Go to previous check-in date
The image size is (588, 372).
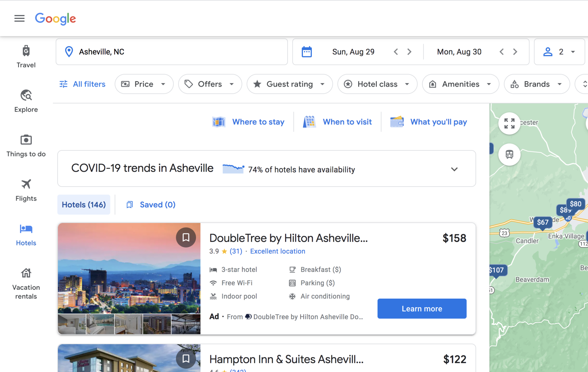point(396,52)
